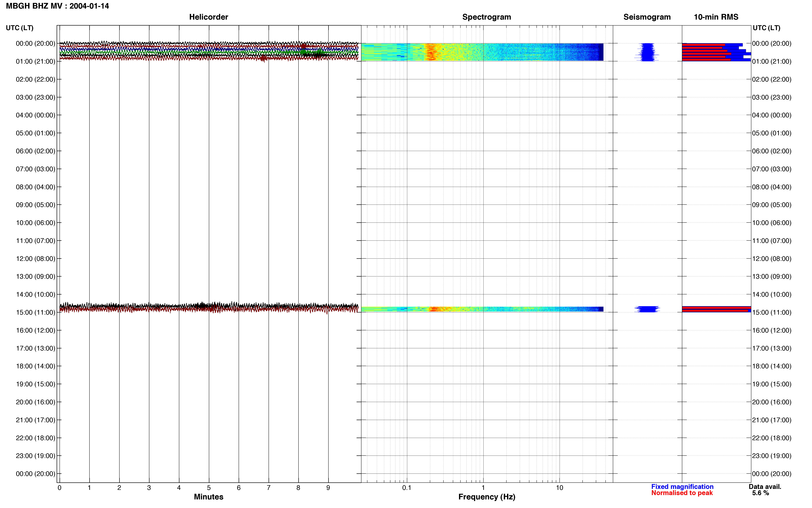Image resolution: width=812 pixels, height=508 pixels.
Task: Click the right '05:00 (01:00)' time label
Action: [772, 133]
